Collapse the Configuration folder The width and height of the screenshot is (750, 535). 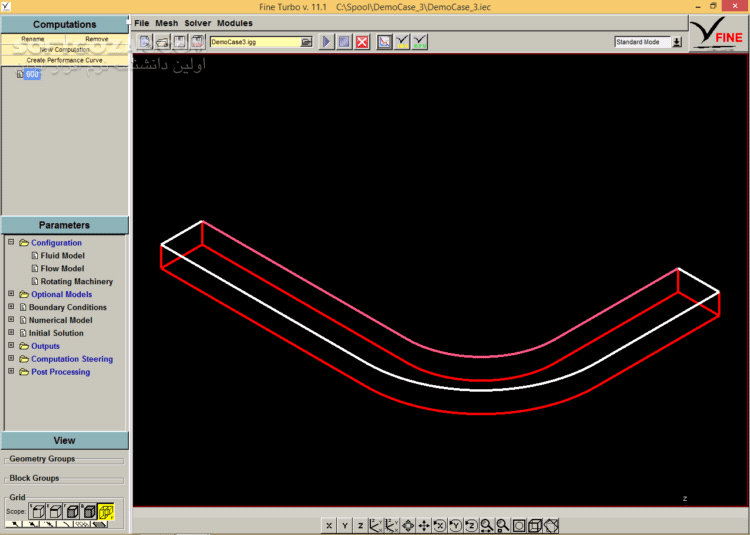(11, 243)
